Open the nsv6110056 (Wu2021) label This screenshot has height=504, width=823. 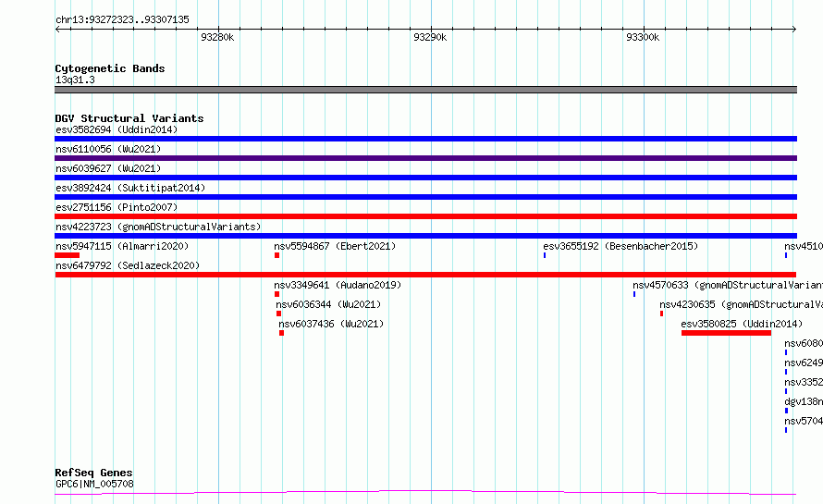(108, 149)
